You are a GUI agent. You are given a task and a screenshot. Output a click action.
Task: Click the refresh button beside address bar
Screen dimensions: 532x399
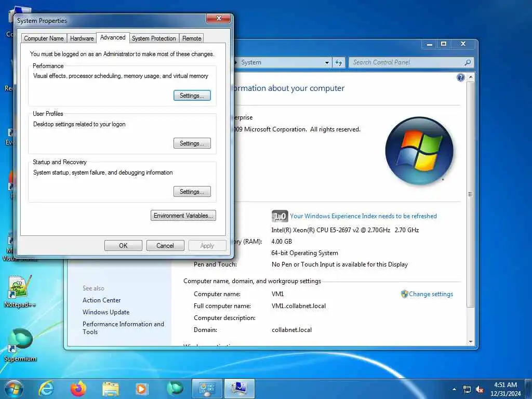(339, 62)
